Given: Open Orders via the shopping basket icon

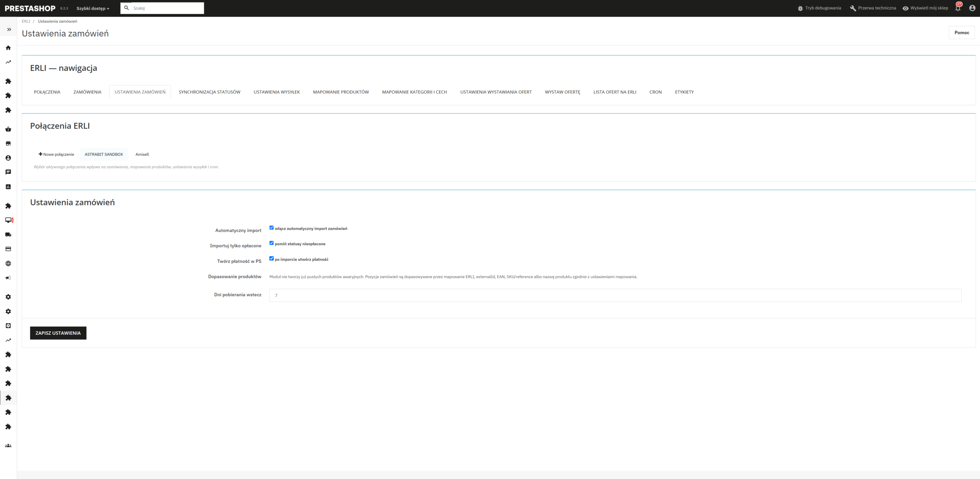Looking at the screenshot, I should (8, 129).
